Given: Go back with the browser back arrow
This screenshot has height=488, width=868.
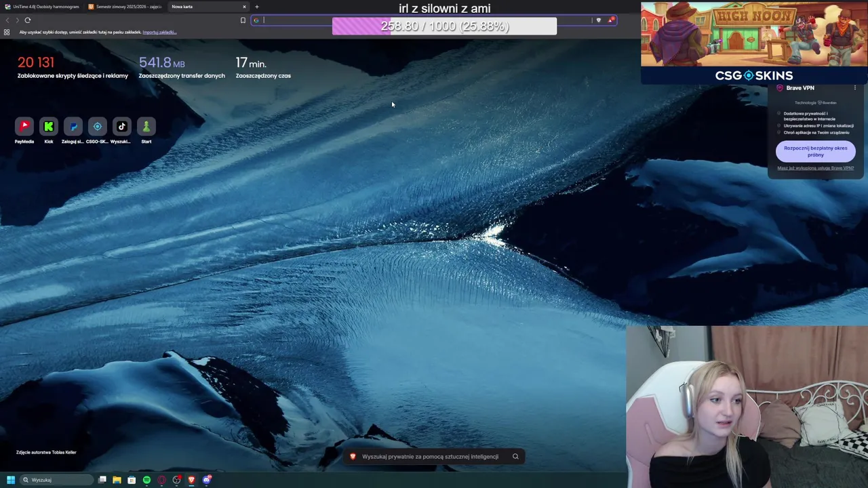Looking at the screenshot, I should pos(8,20).
